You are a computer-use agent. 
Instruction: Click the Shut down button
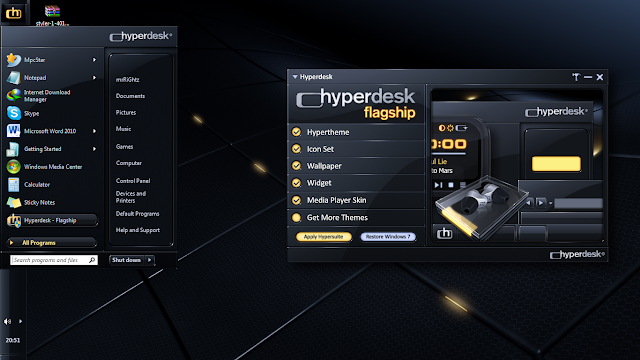(x=127, y=260)
